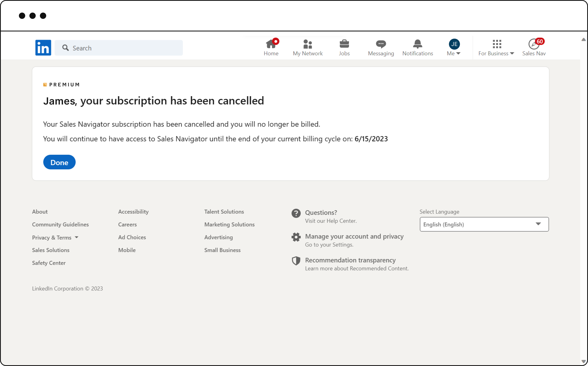
Task: Click the Done button
Action: 59,162
